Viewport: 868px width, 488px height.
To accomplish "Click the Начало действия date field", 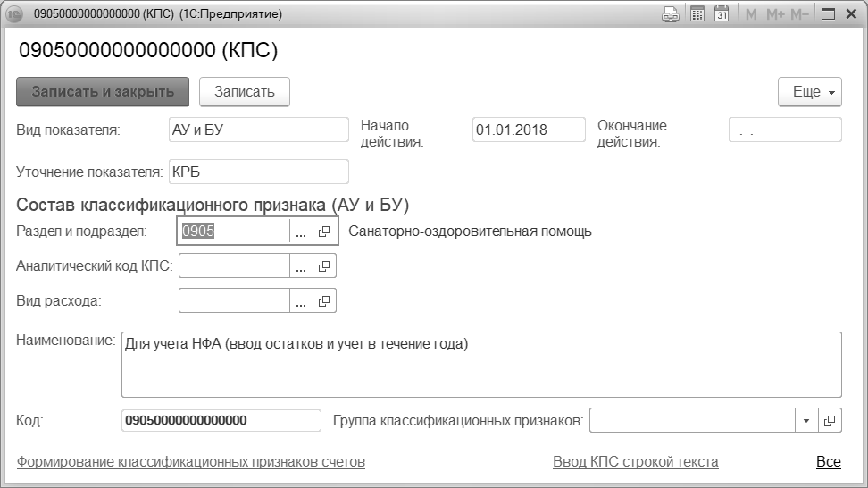I will 529,130.
